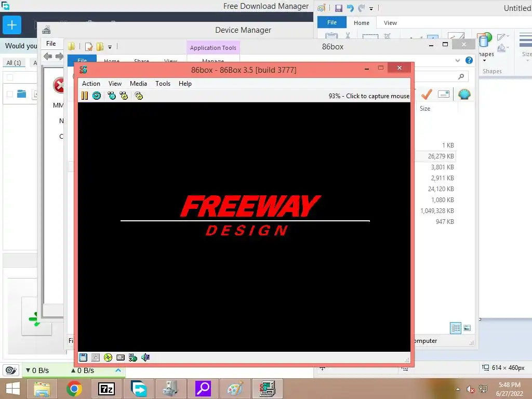
Task: Select the 26,279 KB file row
Action: point(436,156)
